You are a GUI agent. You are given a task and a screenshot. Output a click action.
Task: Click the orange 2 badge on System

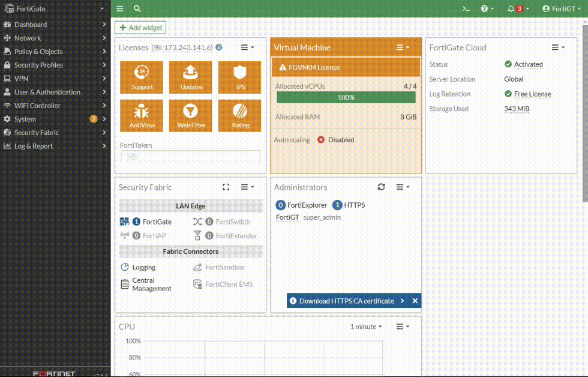[x=94, y=119]
